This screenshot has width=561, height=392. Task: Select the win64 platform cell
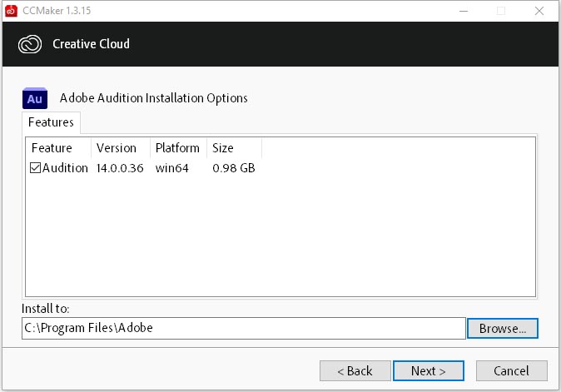pyautogui.click(x=173, y=168)
